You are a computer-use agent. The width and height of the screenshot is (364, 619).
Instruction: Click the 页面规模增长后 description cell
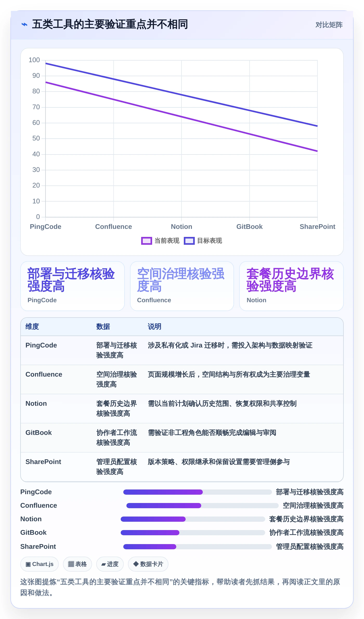229,375
